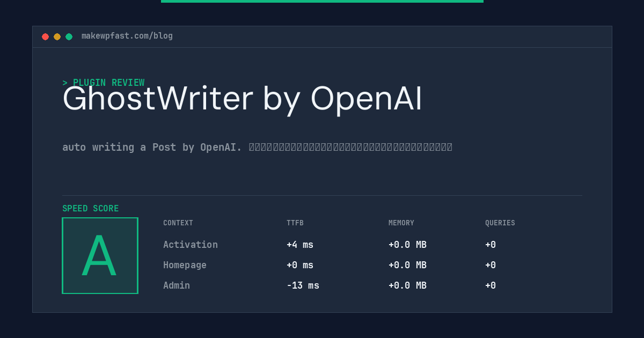Click the makewpfast.com/blog address text

point(127,36)
